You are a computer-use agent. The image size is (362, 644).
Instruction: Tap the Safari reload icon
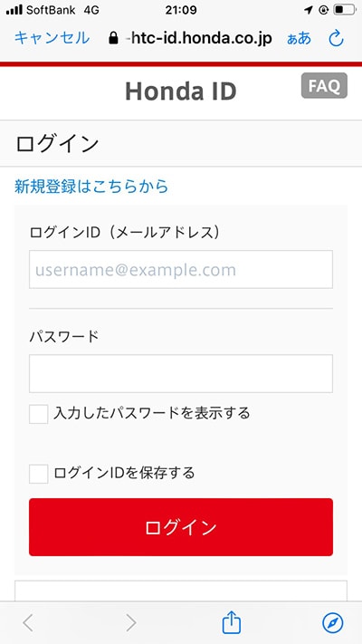tap(336, 39)
